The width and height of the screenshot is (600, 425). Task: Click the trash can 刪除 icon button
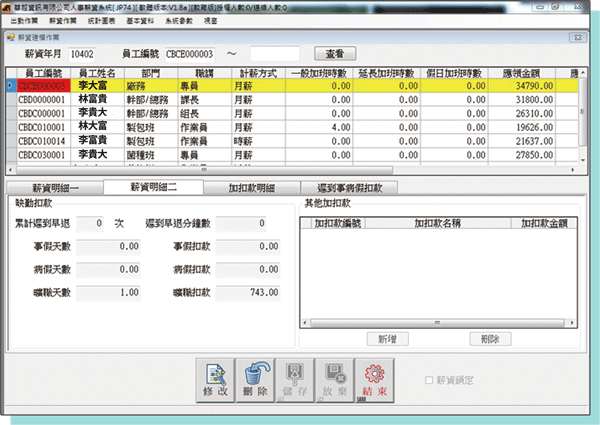(x=252, y=378)
